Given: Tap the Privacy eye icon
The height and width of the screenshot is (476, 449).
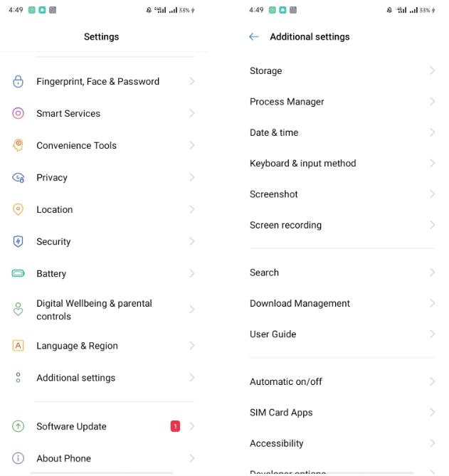Looking at the screenshot, I should point(19,178).
